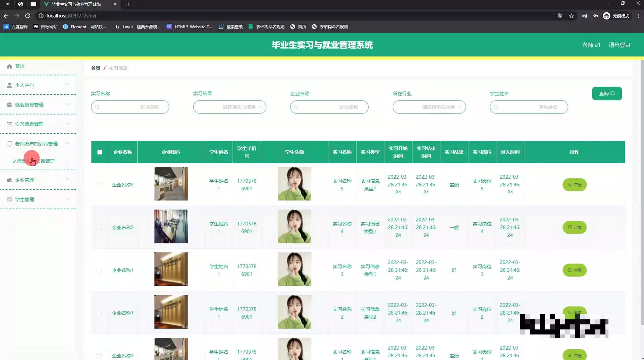Click the clipboard icon beside 就业信息管理
Viewport: 644px width, 360px height.
point(9,104)
